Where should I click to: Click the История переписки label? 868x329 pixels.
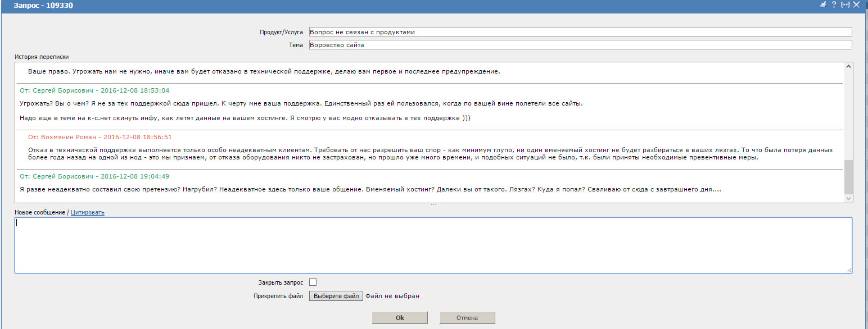pyautogui.click(x=42, y=57)
